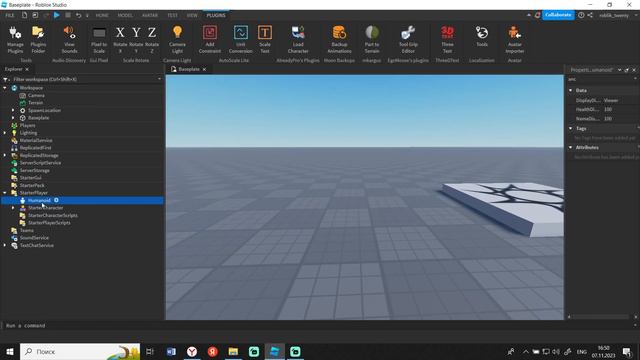Open File Explorer from the taskbar
Image resolution: width=640 pixels, height=360 pixels.
(x=233, y=351)
